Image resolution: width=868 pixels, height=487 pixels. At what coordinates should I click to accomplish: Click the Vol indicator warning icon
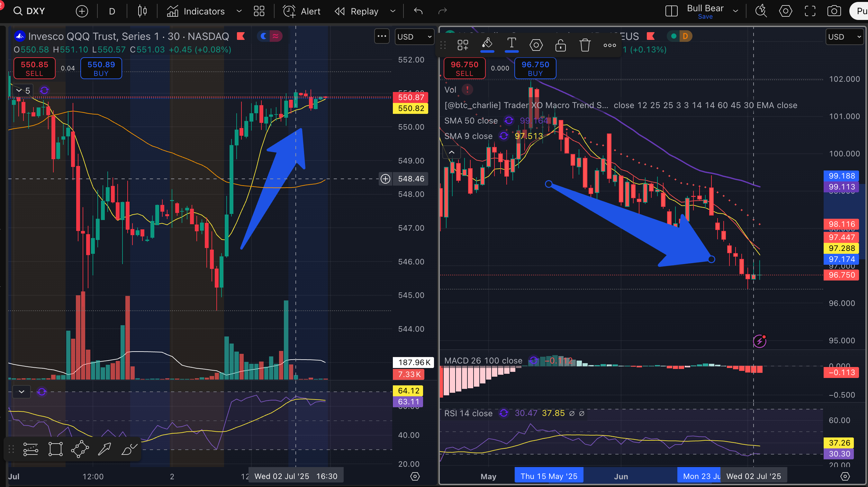(467, 90)
